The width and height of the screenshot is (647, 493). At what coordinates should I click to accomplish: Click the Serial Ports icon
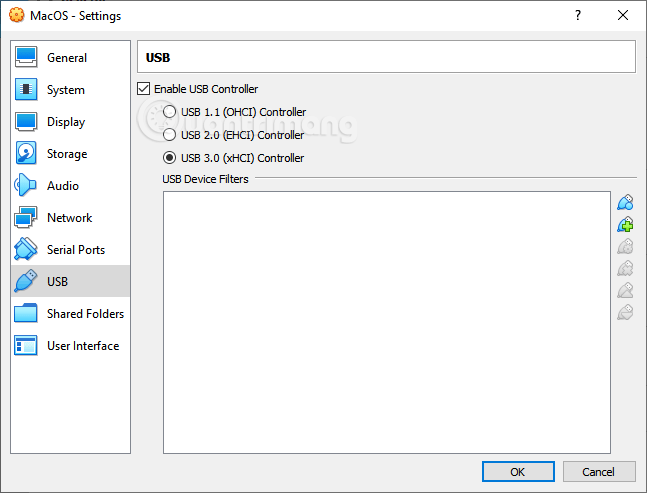26,250
